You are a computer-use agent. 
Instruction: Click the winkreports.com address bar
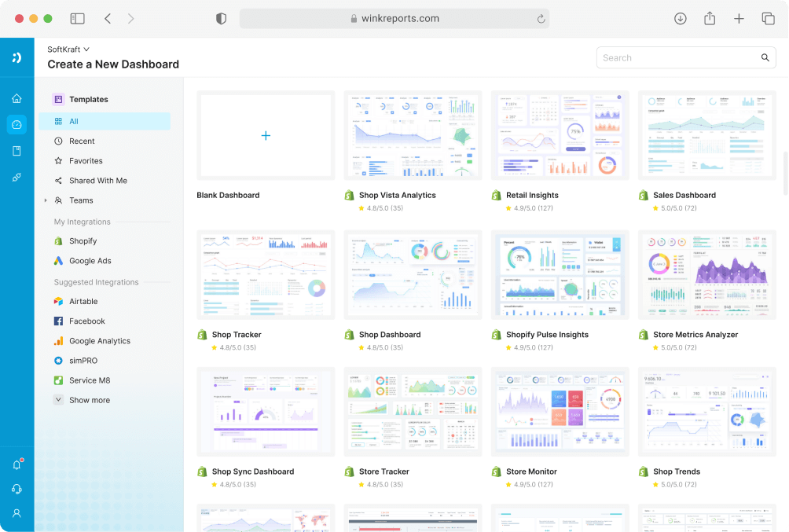pyautogui.click(x=394, y=19)
